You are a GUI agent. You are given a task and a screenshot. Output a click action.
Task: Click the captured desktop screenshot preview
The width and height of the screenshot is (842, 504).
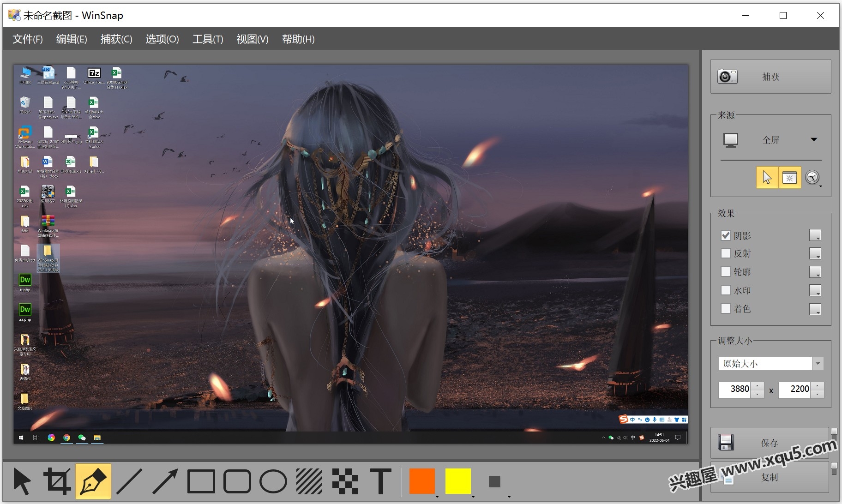click(x=350, y=254)
